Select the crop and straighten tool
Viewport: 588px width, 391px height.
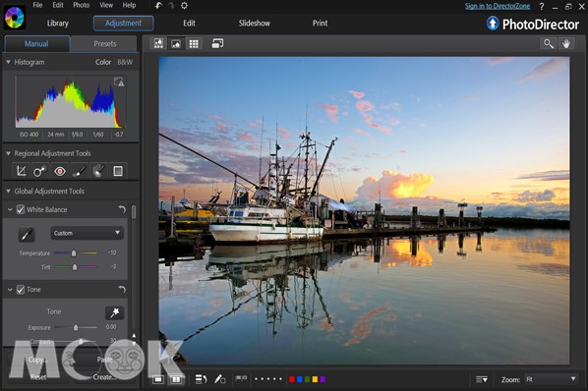pyautogui.click(x=21, y=171)
